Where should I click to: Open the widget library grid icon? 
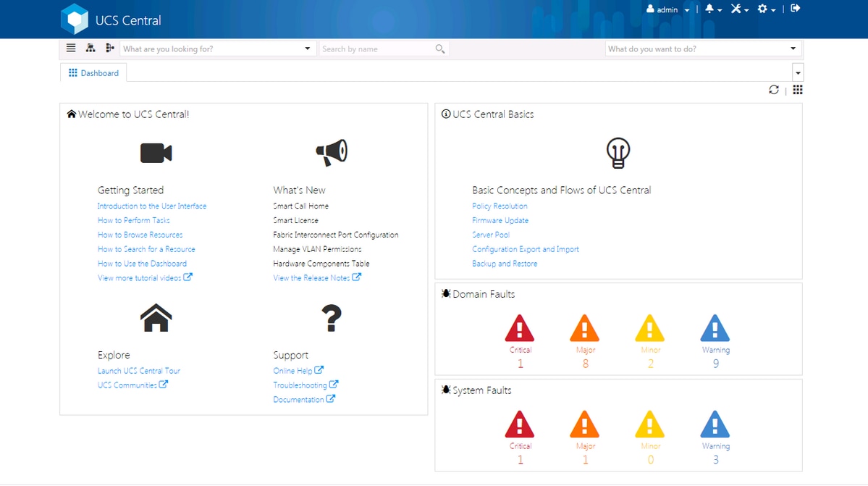[x=798, y=90]
